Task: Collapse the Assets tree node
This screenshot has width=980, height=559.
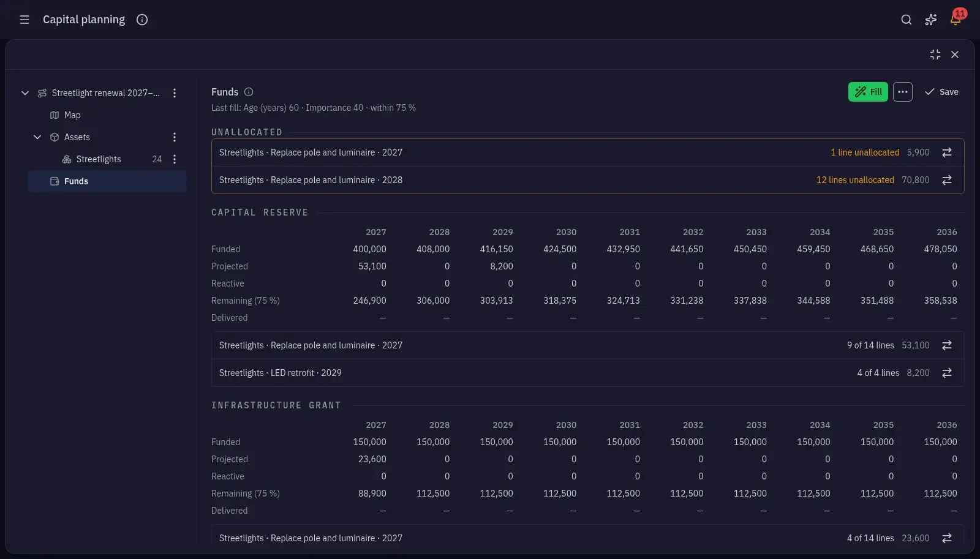Action: point(37,137)
